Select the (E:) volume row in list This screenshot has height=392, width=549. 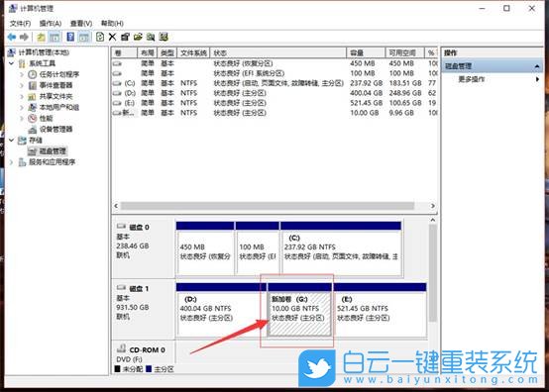coord(274,103)
